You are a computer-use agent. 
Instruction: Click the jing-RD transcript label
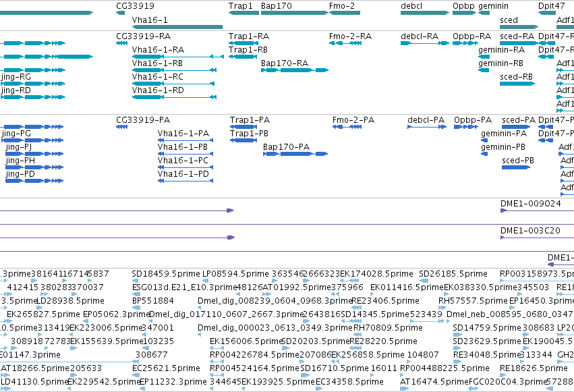pos(16,90)
